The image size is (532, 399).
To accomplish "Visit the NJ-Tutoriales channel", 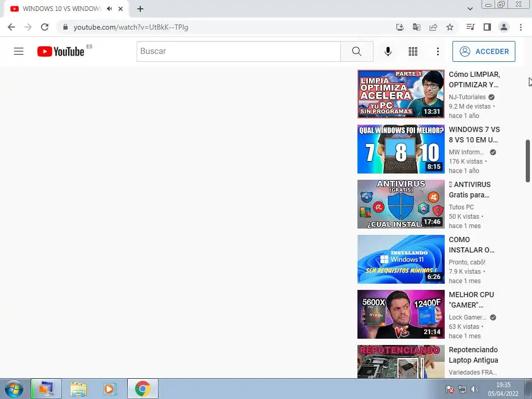I will (x=467, y=97).
